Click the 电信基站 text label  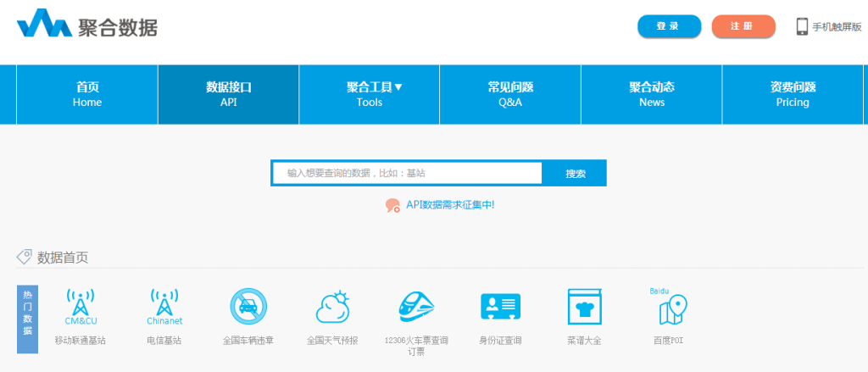point(164,341)
